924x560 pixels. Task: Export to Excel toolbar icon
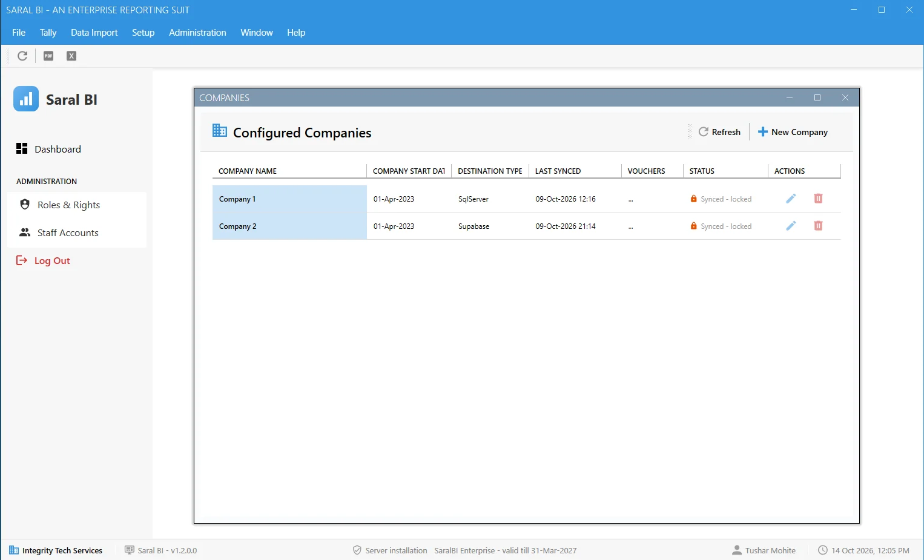pos(71,56)
